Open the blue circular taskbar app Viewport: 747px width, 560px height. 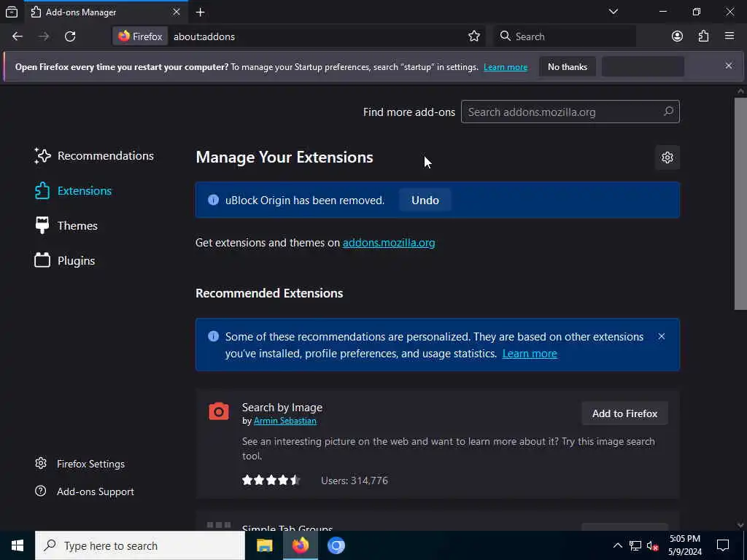point(336,545)
